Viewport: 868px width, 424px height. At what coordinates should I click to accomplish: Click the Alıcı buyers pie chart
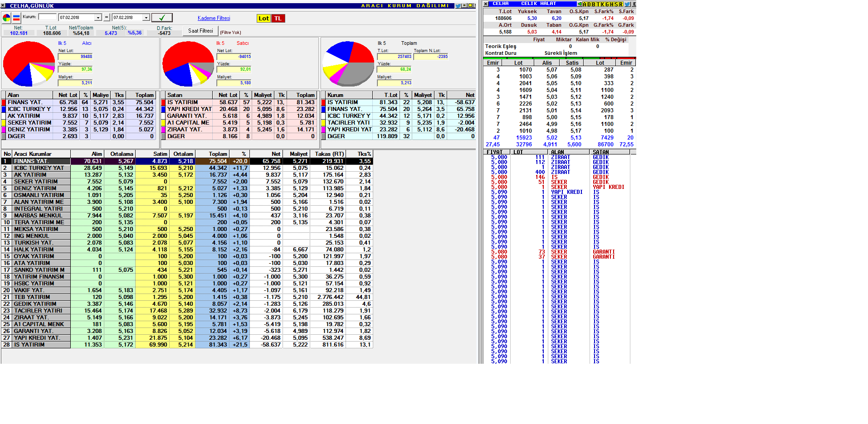coord(29,64)
